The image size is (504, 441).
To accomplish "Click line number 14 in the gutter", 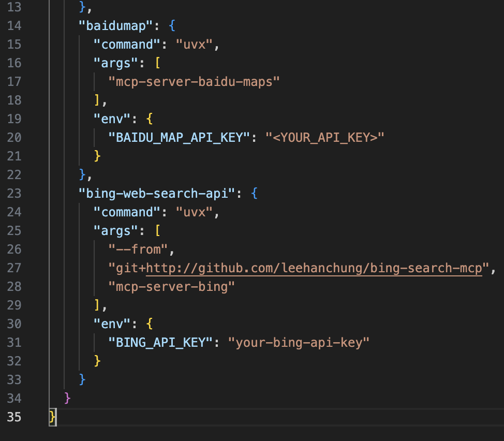I will (x=14, y=26).
